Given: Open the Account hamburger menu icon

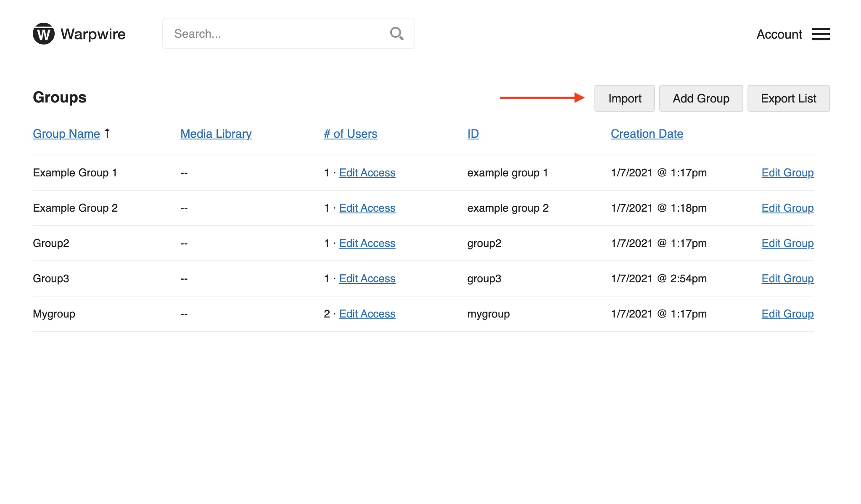Looking at the screenshot, I should pos(821,34).
